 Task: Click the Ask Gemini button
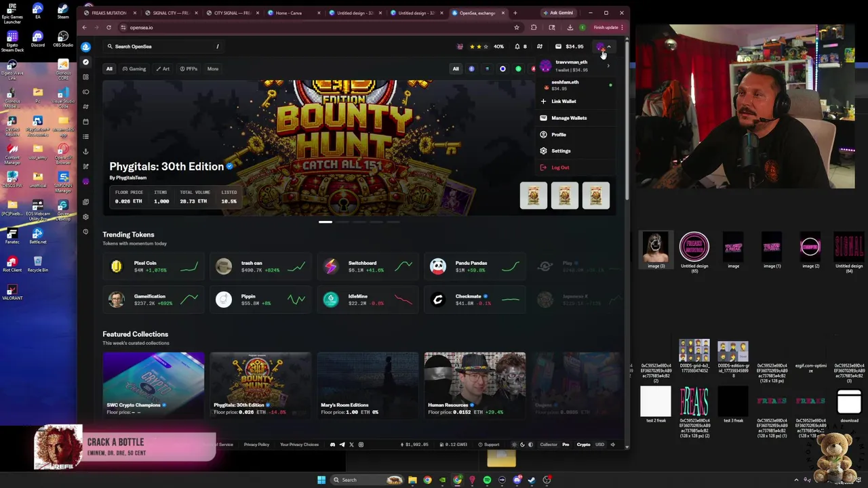pos(557,13)
